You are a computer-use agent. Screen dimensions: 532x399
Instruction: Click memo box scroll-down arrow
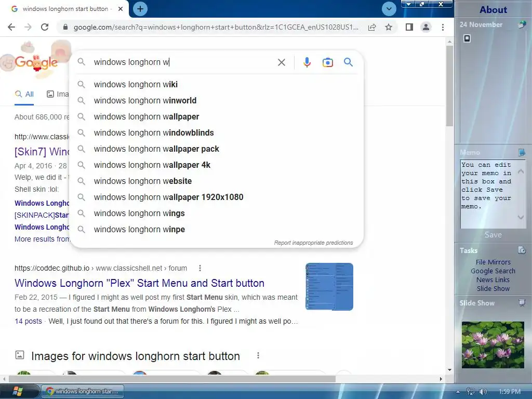[x=521, y=217]
